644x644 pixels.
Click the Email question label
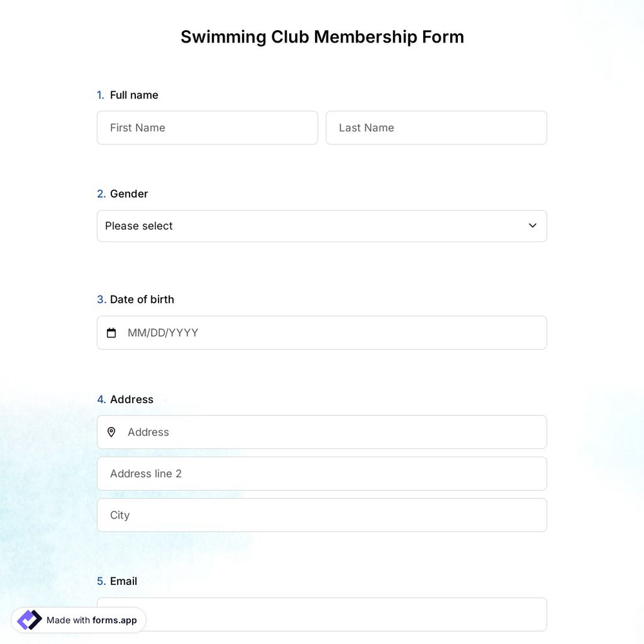[x=123, y=581]
